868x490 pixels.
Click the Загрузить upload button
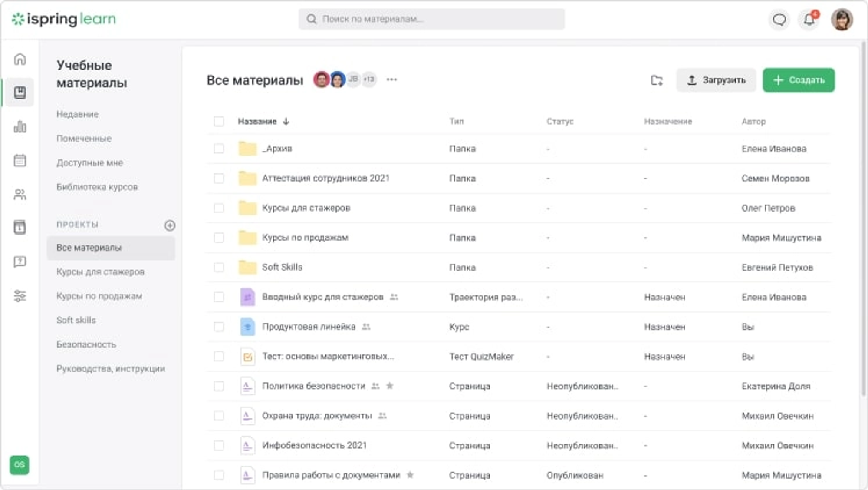coord(716,80)
